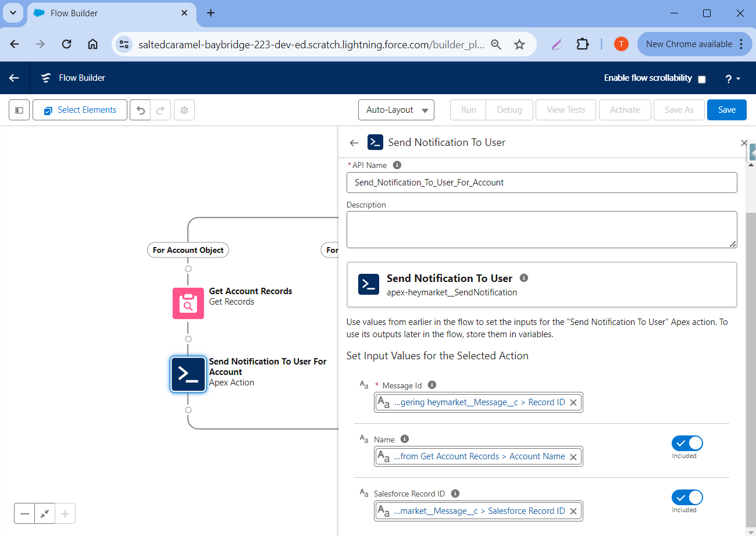The width and height of the screenshot is (756, 536).
Task: Close the Send Notification To User panel
Action: pyautogui.click(x=744, y=142)
